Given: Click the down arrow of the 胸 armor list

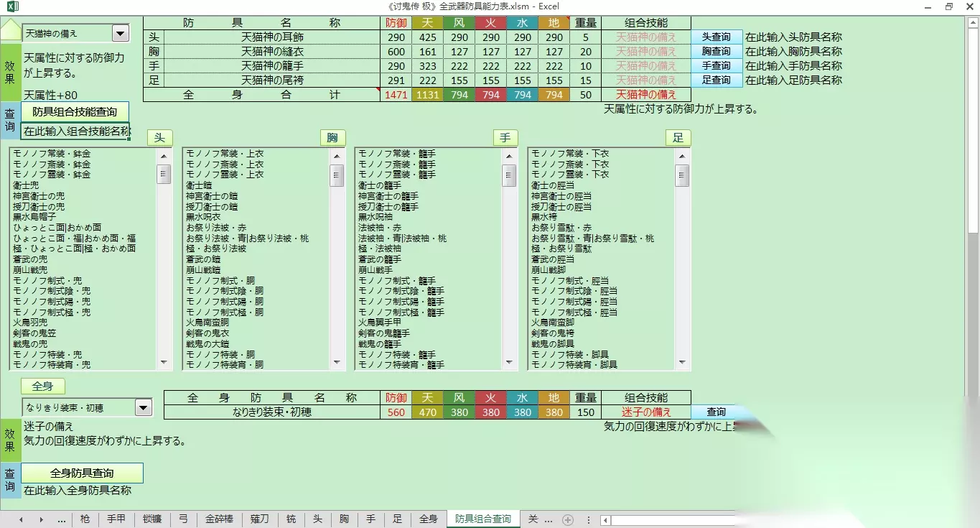Looking at the screenshot, I should [337, 363].
